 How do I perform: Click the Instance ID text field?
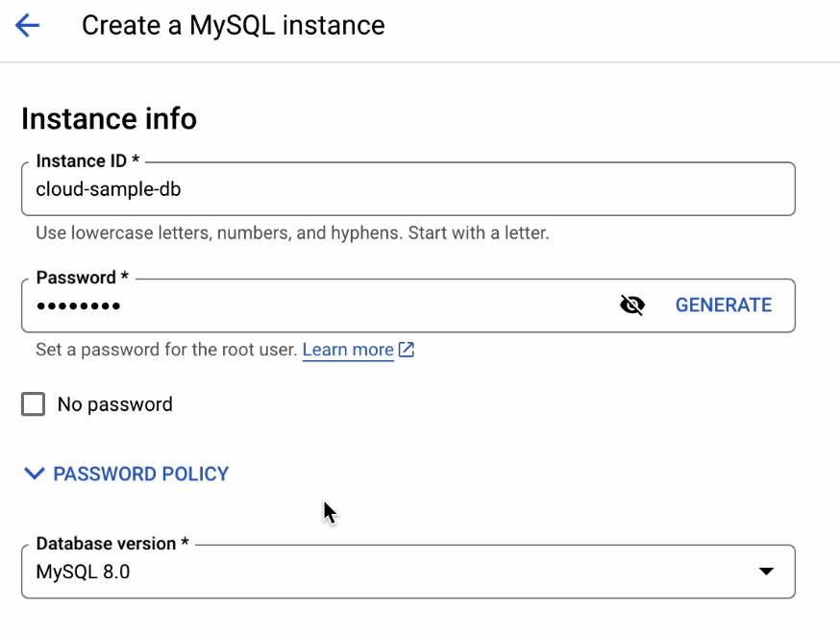[x=408, y=189]
